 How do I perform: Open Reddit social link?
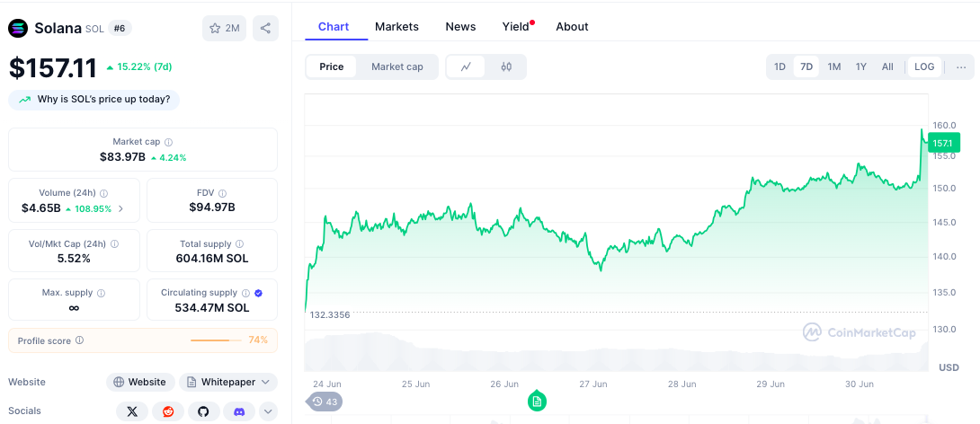click(x=168, y=411)
